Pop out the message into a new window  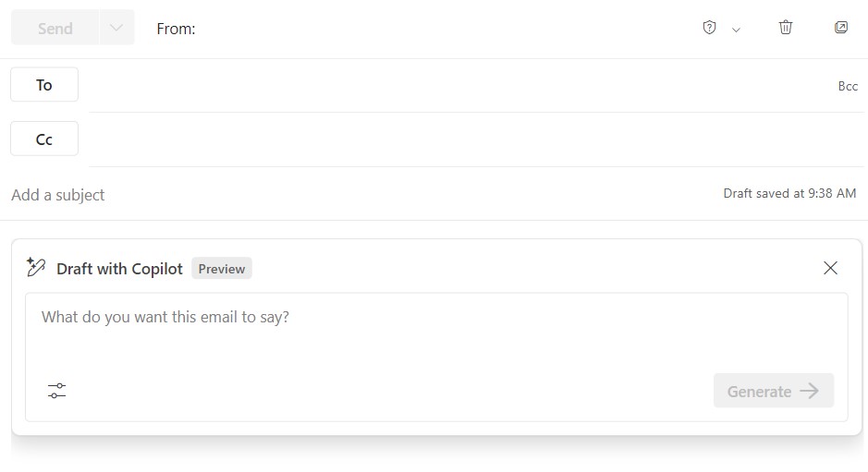[841, 28]
